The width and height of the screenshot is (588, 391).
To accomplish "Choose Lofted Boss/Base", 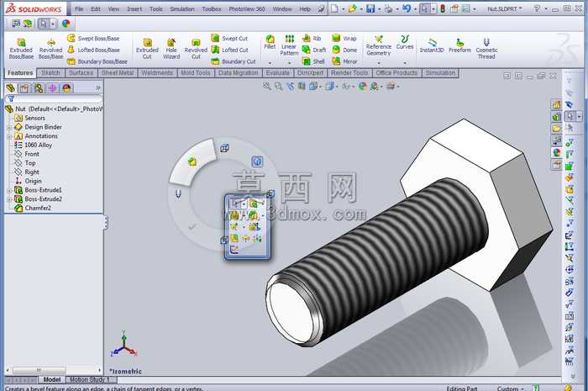I will click(x=93, y=50).
